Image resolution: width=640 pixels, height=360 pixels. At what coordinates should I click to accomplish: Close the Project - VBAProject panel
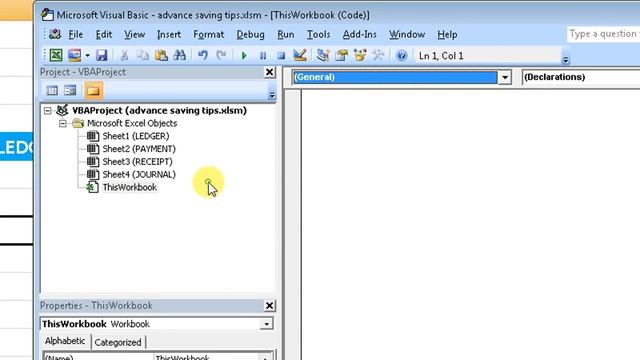click(x=269, y=72)
